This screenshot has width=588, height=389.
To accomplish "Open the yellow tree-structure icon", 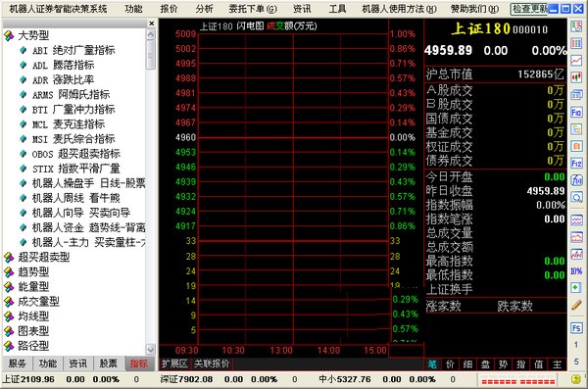I will (x=576, y=129).
